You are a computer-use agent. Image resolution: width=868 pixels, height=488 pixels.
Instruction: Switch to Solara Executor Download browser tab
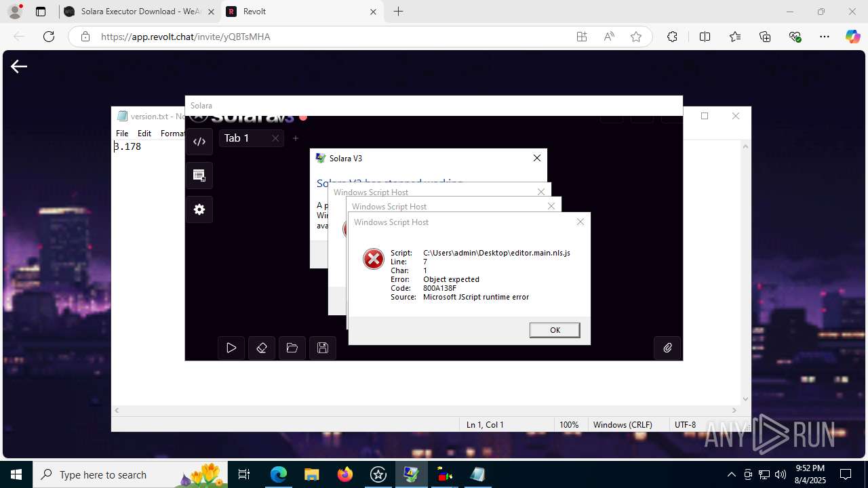140,12
